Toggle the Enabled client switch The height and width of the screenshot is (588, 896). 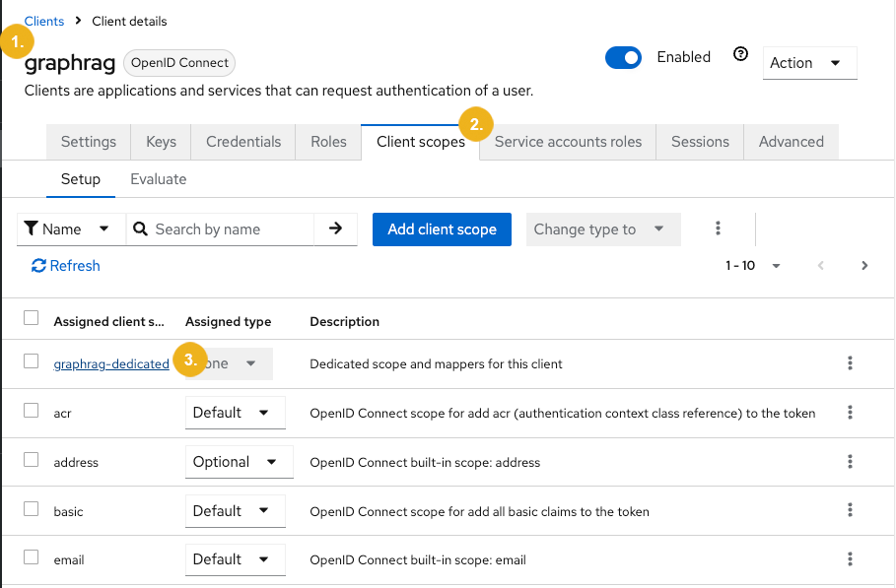pos(623,58)
